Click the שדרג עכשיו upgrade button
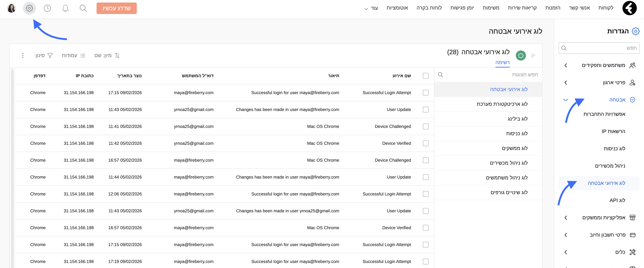The height and width of the screenshot is (268, 644). point(116,8)
